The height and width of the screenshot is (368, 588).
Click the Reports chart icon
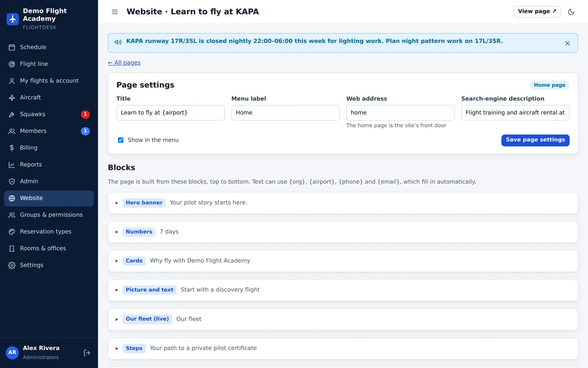(12, 164)
